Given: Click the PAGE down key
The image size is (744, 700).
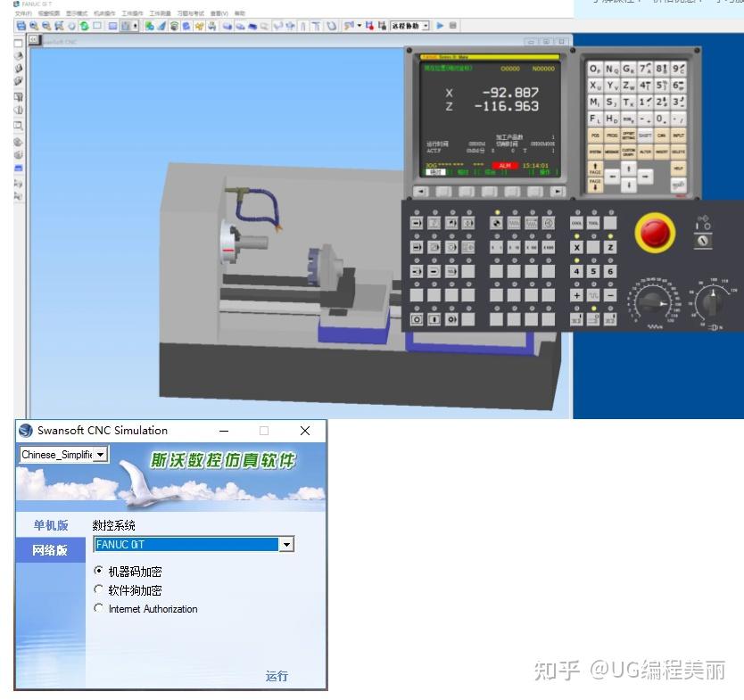Looking at the screenshot, I should pos(595,185).
